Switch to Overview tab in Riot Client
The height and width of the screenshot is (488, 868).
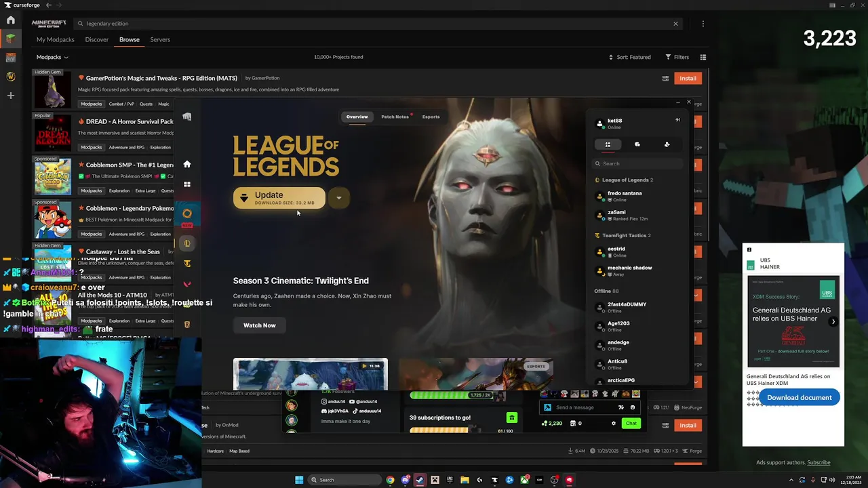(x=357, y=117)
